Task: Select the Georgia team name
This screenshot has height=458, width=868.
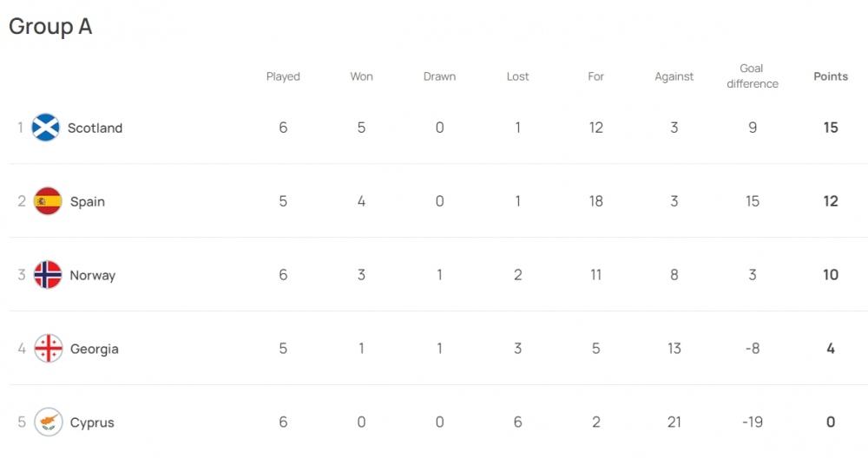Action: pos(94,349)
